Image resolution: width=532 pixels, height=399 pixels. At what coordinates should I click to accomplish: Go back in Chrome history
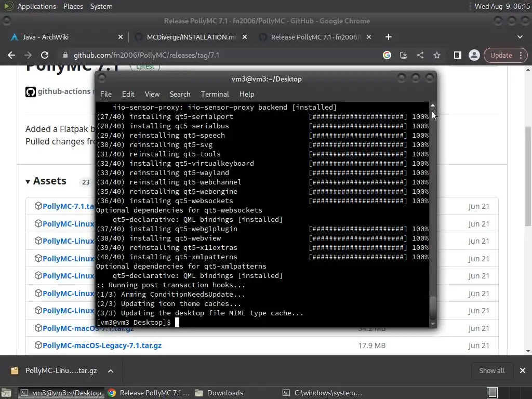pyautogui.click(x=11, y=55)
